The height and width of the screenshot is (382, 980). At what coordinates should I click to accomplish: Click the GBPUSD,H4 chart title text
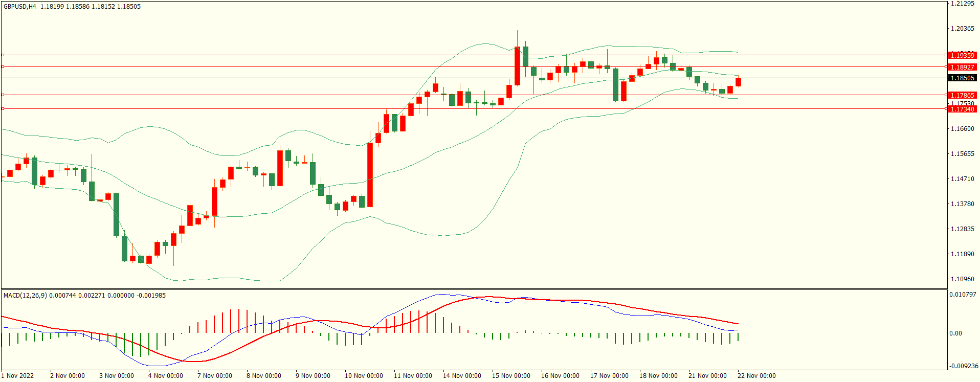[20, 7]
